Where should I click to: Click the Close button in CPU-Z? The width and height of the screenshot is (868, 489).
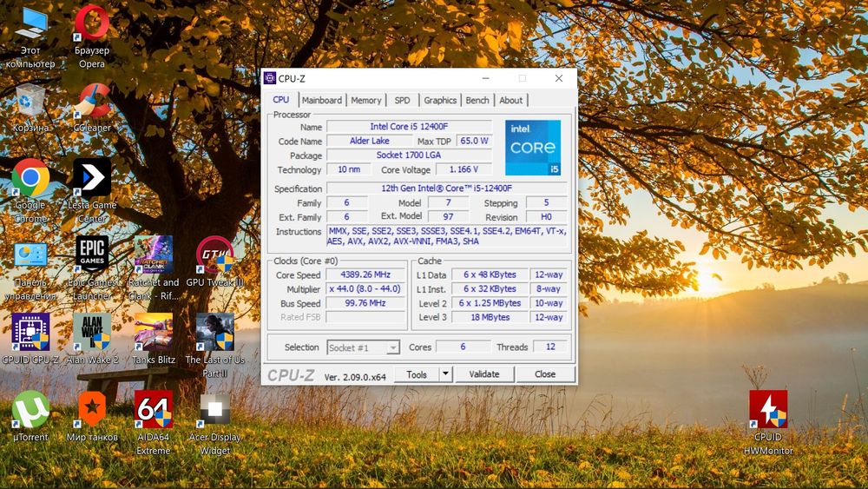[x=545, y=374]
